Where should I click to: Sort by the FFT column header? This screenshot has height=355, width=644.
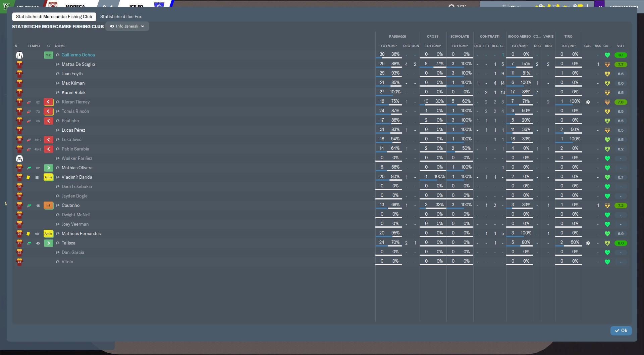486,46
